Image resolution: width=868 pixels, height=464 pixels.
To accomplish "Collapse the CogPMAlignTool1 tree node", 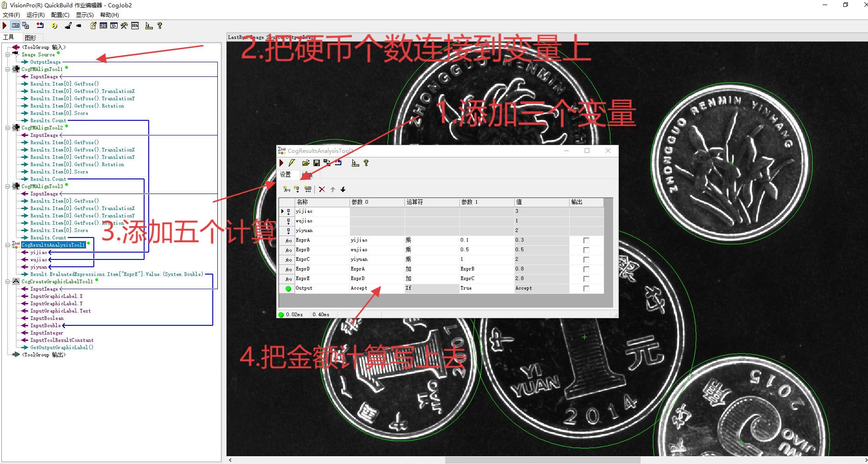I will (x=8, y=69).
